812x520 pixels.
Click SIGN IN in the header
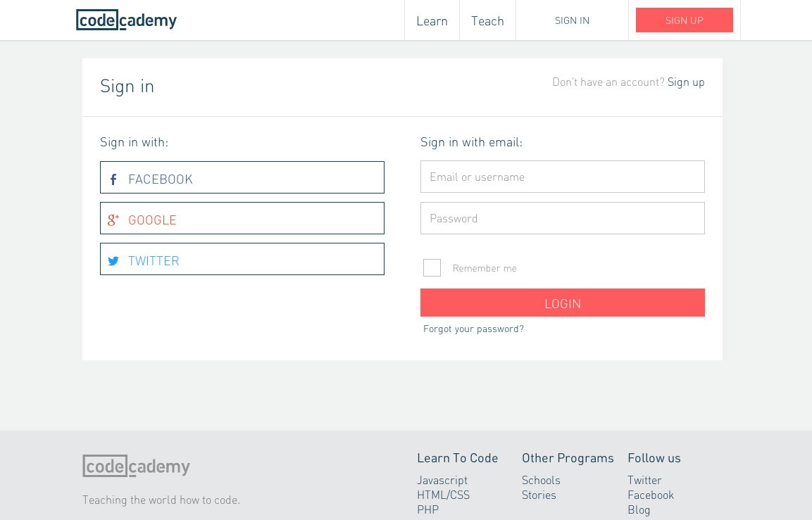click(x=572, y=20)
